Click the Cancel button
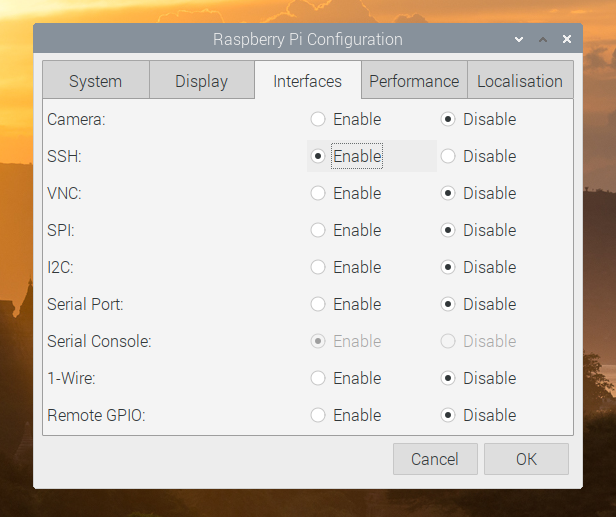This screenshot has width=616, height=517. pyautogui.click(x=435, y=459)
